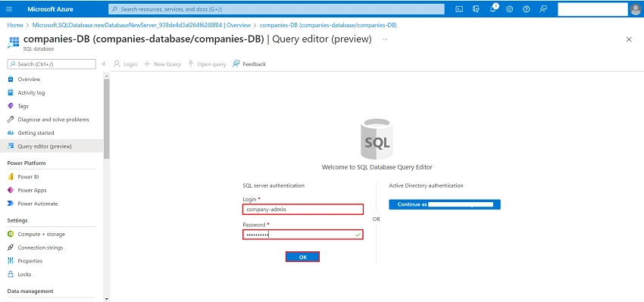
Task: Open the companies-DB breadcrumb link
Action: point(328,25)
